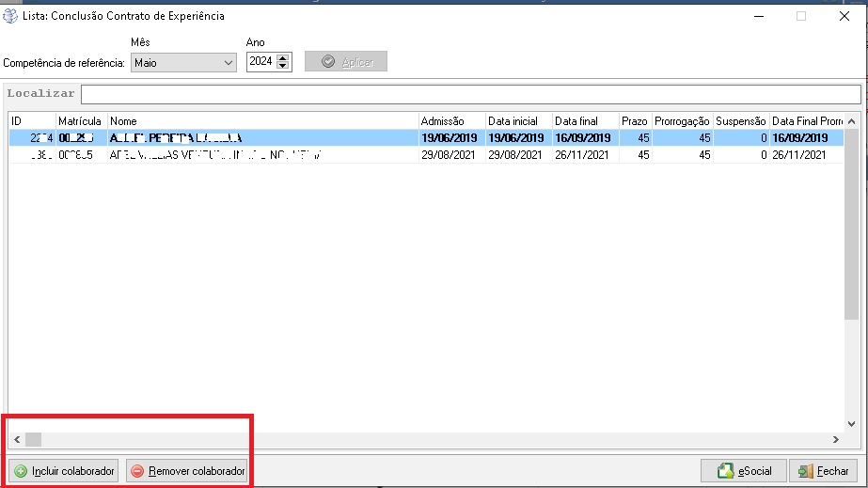Click the Incluir colaborador button
This screenshot has width=868, height=488.
point(64,471)
